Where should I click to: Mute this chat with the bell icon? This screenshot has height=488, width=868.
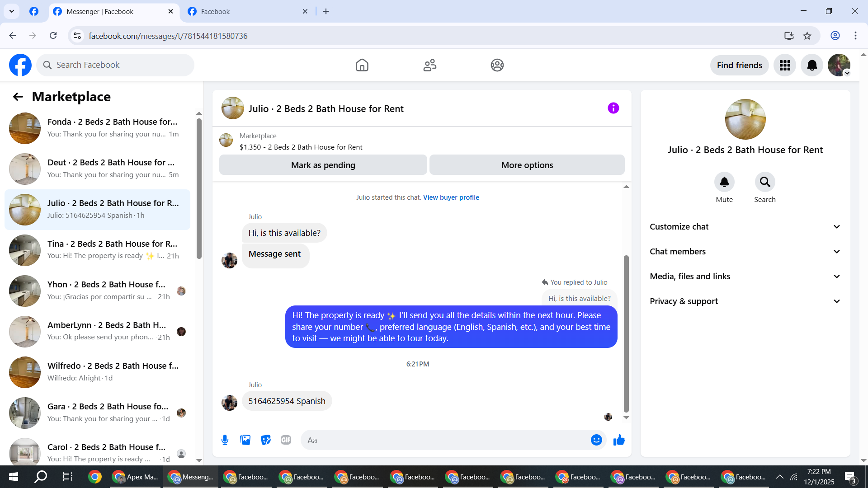[x=724, y=182]
